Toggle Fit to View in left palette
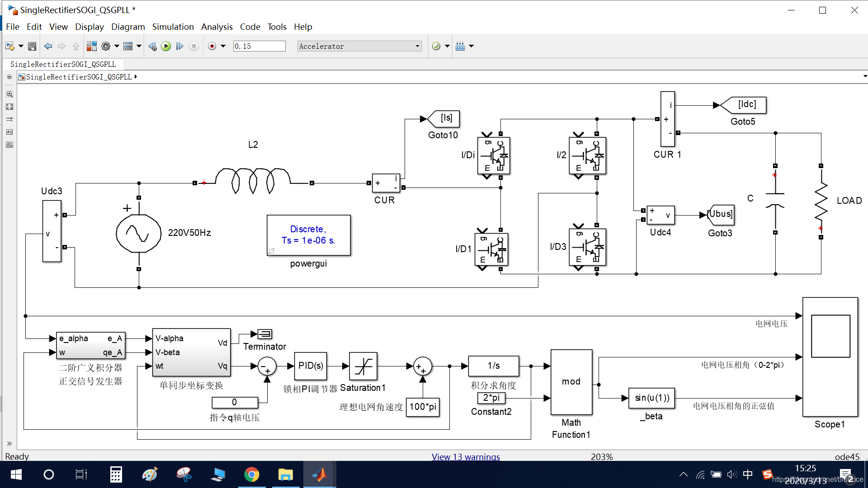The width and height of the screenshot is (868, 488). 9,107
